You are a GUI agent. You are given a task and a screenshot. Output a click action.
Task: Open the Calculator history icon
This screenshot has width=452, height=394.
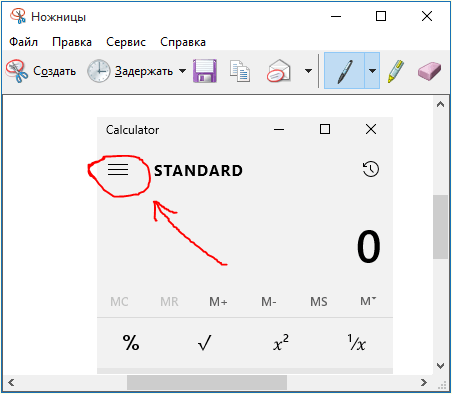pyautogui.click(x=371, y=169)
